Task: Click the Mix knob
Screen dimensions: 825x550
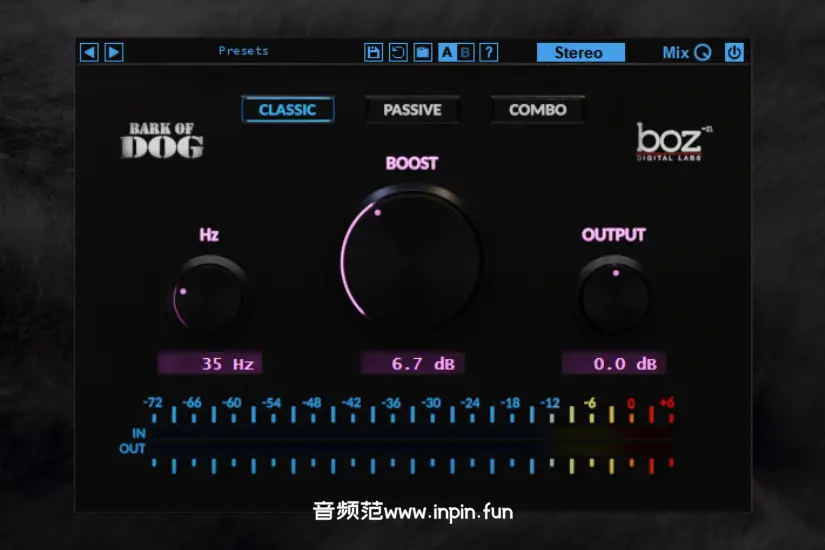Action: click(702, 53)
